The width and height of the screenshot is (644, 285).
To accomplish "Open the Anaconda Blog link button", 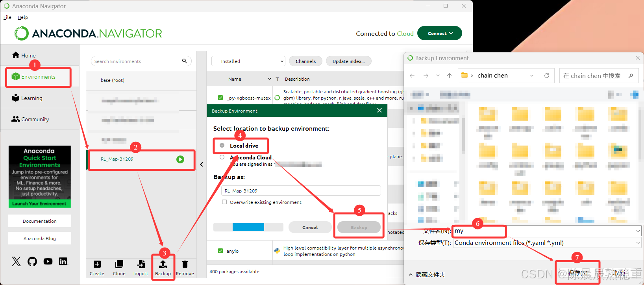I will click(40, 238).
